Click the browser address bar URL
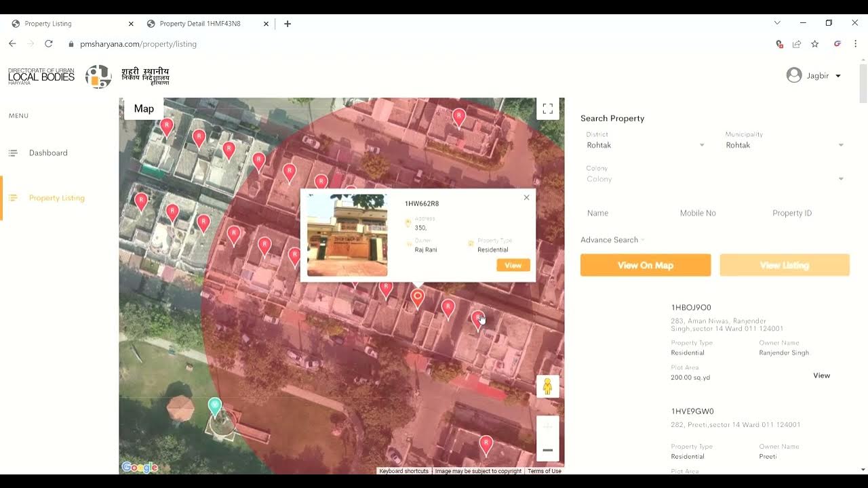Image resolution: width=868 pixels, height=488 pixels. click(x=138, y=44)
